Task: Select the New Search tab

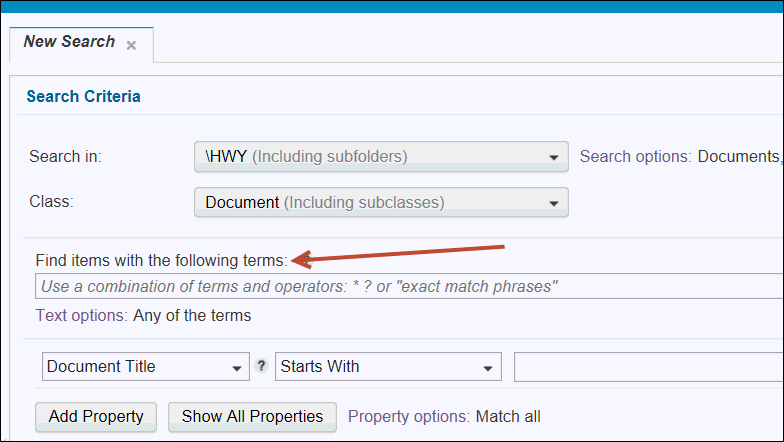Action: tap(70, 42)
